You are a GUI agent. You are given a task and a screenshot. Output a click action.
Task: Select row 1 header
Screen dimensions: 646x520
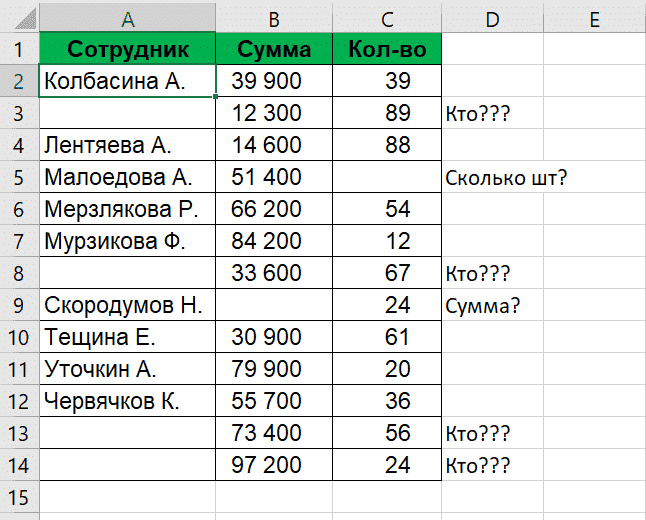tap(19, 49)
